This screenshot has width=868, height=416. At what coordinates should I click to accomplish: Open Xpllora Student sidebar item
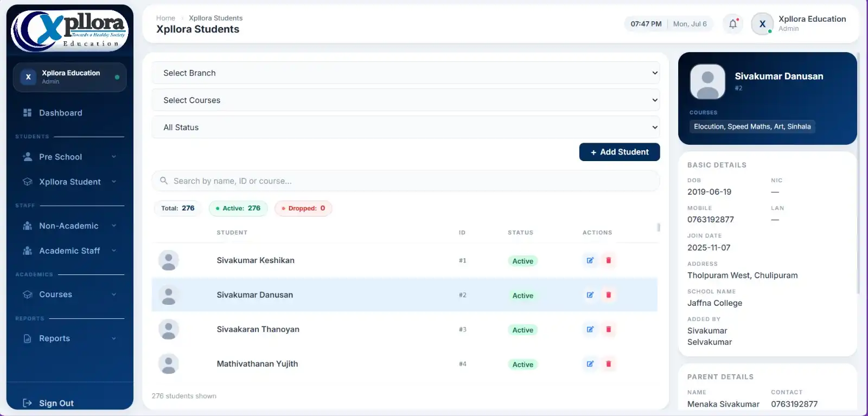click(69, 182)
